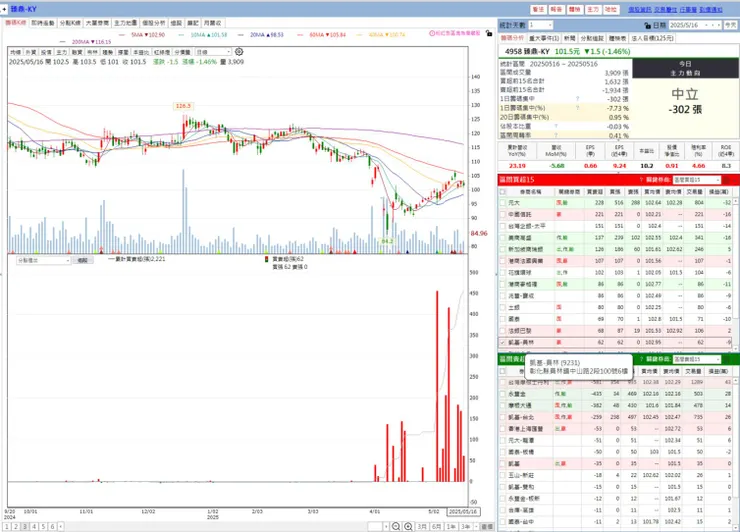Screen dimensions: 740x532
Task: Zoom in the chart with the plus magnifier
Action: [x=408, y=526]
